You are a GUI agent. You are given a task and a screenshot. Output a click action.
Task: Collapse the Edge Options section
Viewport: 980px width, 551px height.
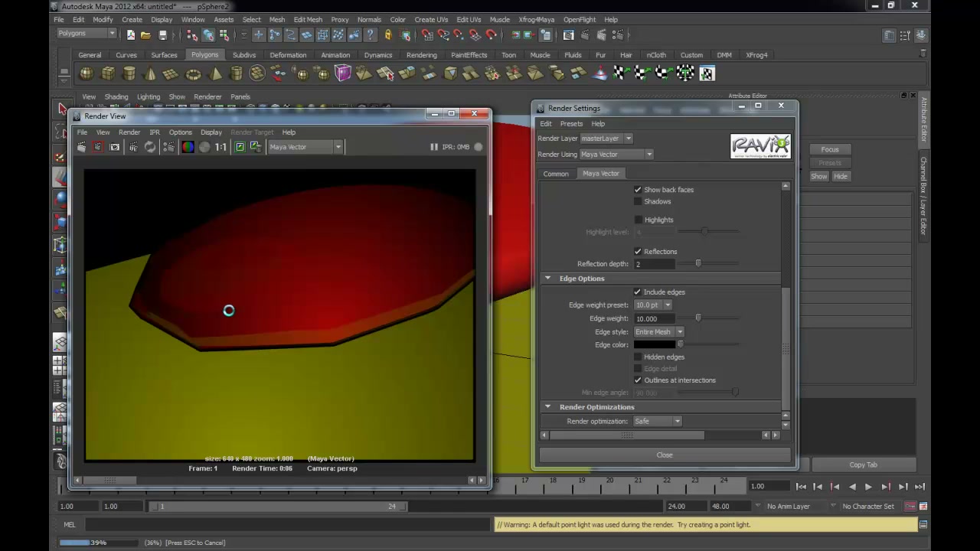pos(547,279)
